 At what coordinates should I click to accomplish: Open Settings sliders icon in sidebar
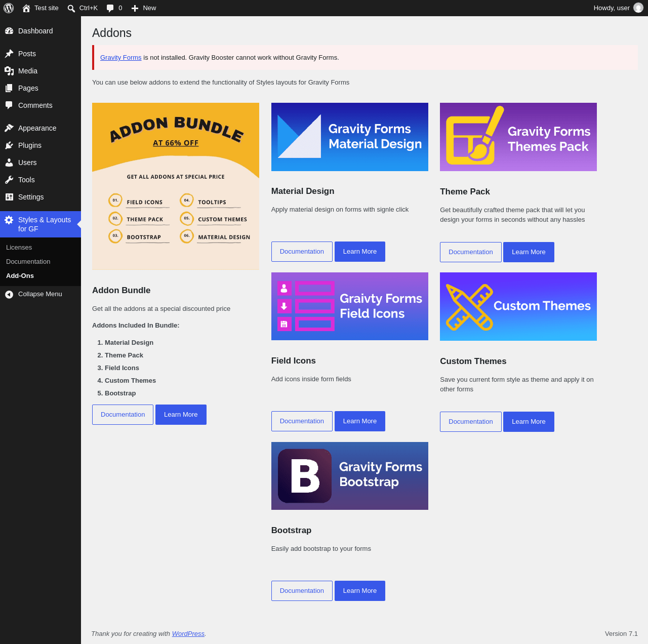click(9, 197)
